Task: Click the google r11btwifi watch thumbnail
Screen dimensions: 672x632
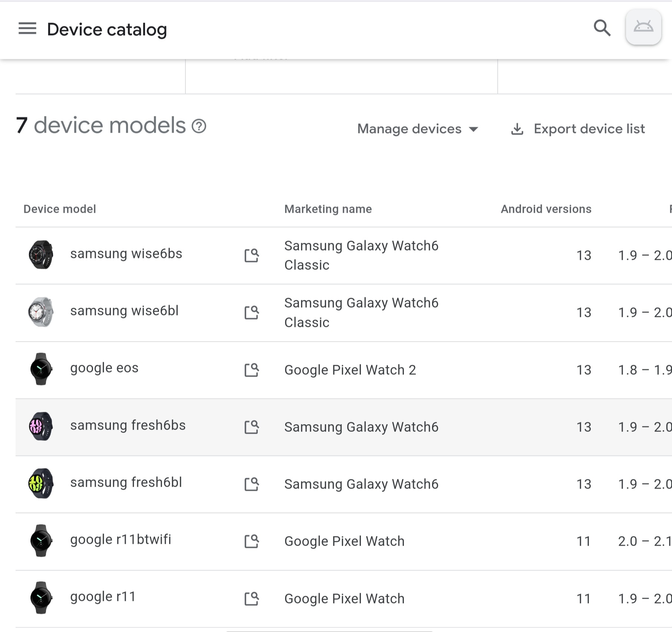Action: pyautogui.click(x=41, y=540)
